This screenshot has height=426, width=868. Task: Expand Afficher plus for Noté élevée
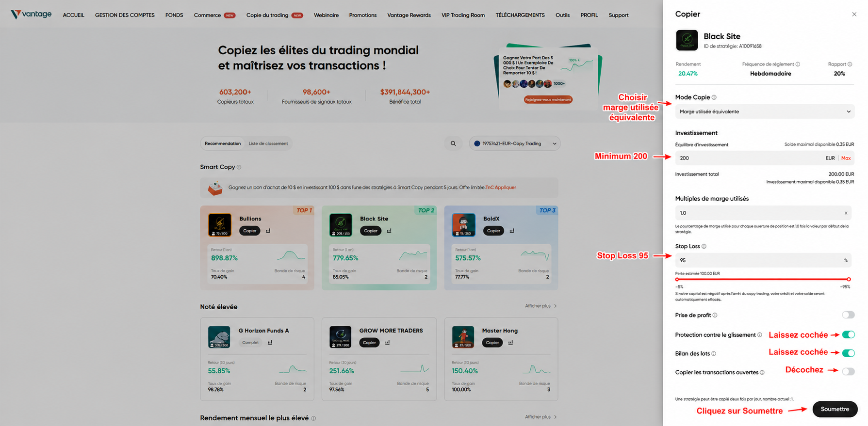[x=540, y=306]
